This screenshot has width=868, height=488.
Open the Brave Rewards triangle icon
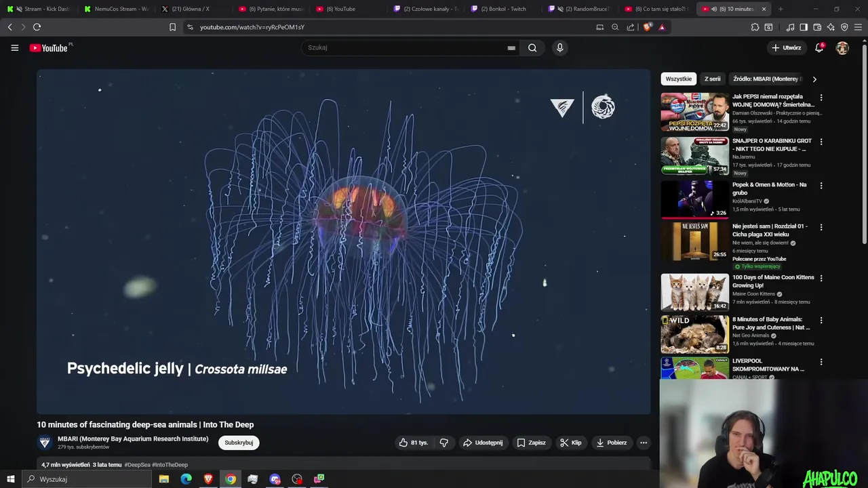(x=662, y=27)
